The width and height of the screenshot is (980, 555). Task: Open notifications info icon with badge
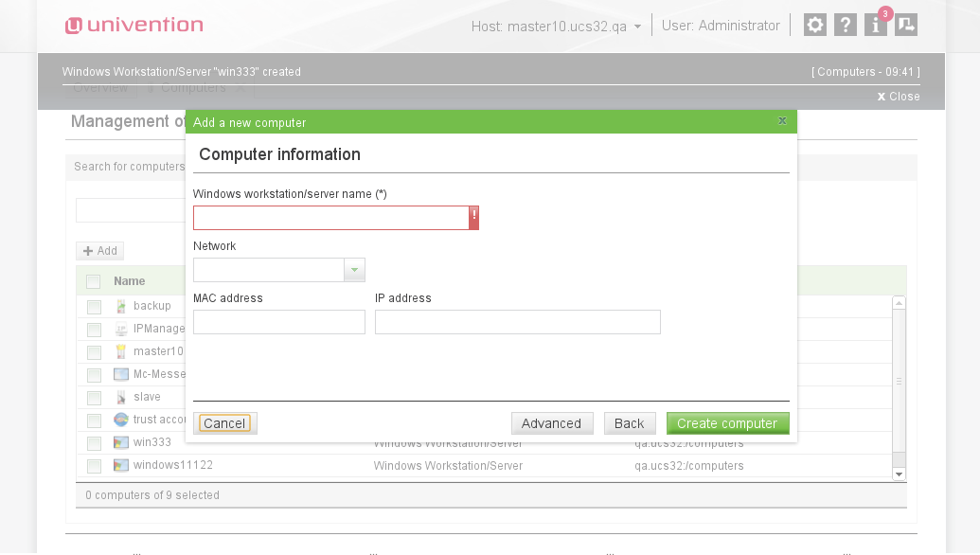pos(876,26)
